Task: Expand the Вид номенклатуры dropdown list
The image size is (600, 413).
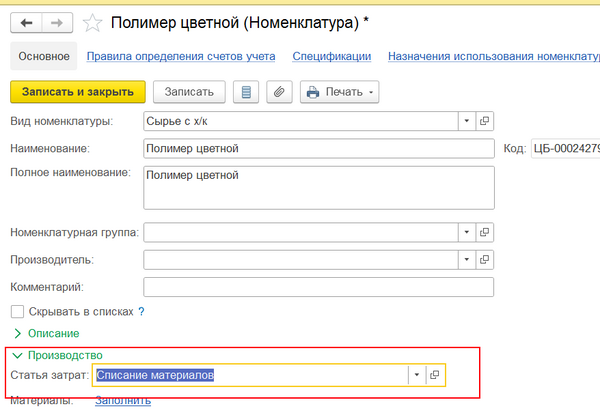Action: [x=466, y=121]
